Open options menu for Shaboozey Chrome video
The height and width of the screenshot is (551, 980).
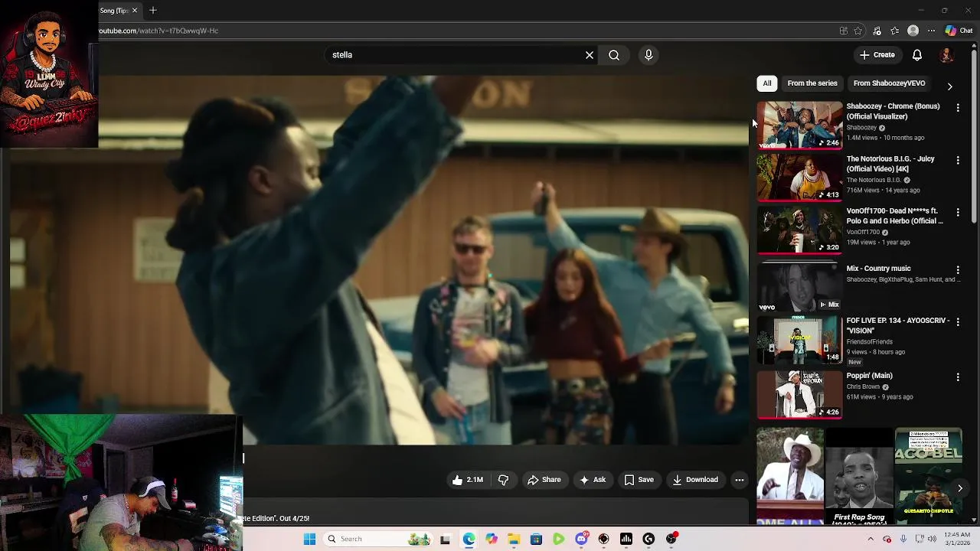958,108
